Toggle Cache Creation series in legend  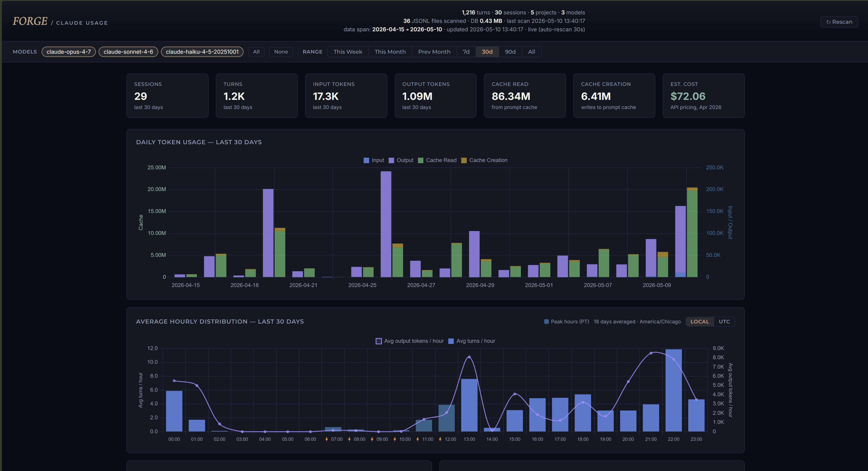point(485,160)
